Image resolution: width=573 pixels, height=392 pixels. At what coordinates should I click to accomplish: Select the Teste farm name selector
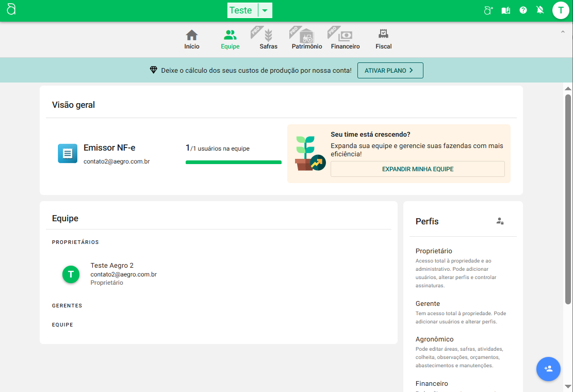click(241, 10)
